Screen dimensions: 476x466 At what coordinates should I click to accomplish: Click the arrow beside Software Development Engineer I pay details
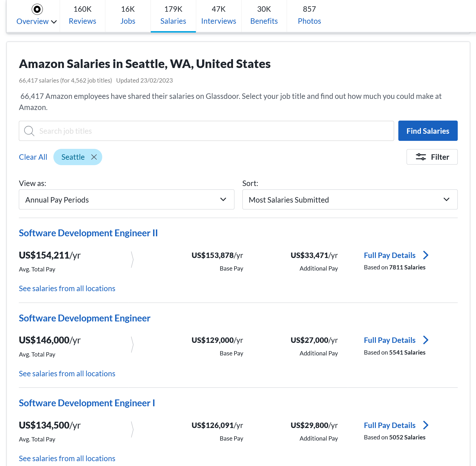point(426,425)
